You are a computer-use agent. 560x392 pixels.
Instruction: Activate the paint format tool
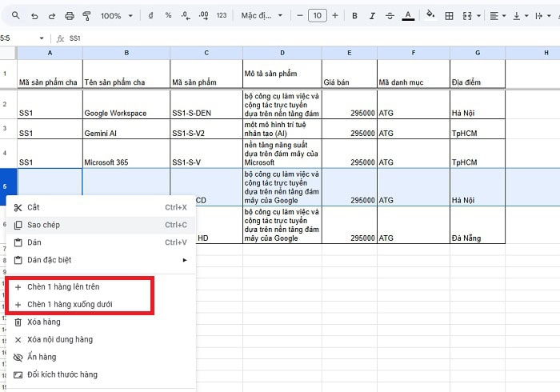click(x=86, y=16)
